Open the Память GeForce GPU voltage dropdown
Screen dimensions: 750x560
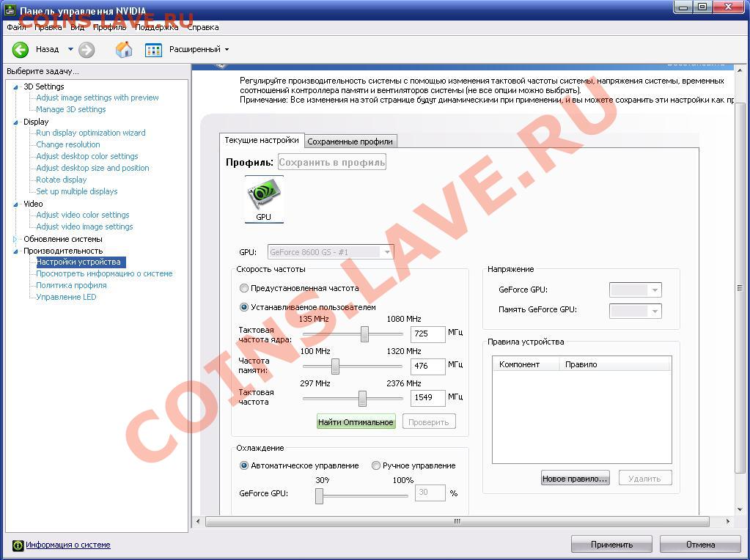pyautogui.click(x=635, y=311)
